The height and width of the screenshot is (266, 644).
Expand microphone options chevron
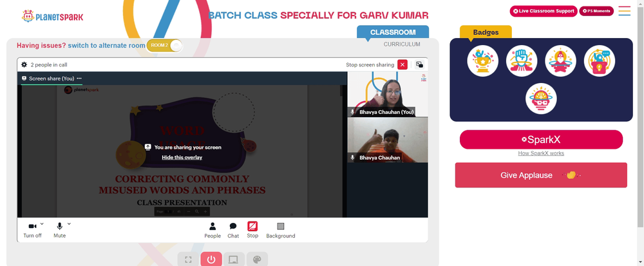coord(69,223)
